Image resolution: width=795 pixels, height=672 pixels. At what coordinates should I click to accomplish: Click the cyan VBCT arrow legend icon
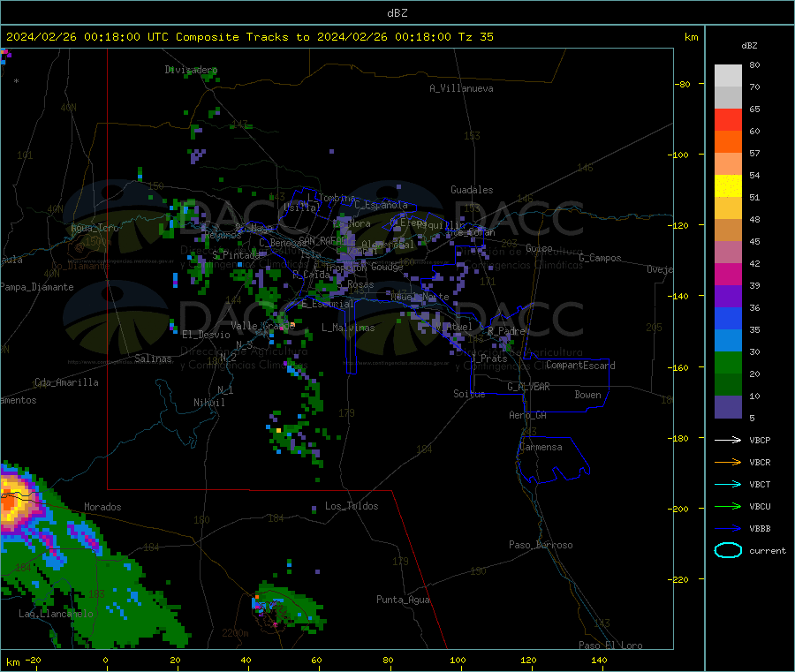tap(728, 485)
